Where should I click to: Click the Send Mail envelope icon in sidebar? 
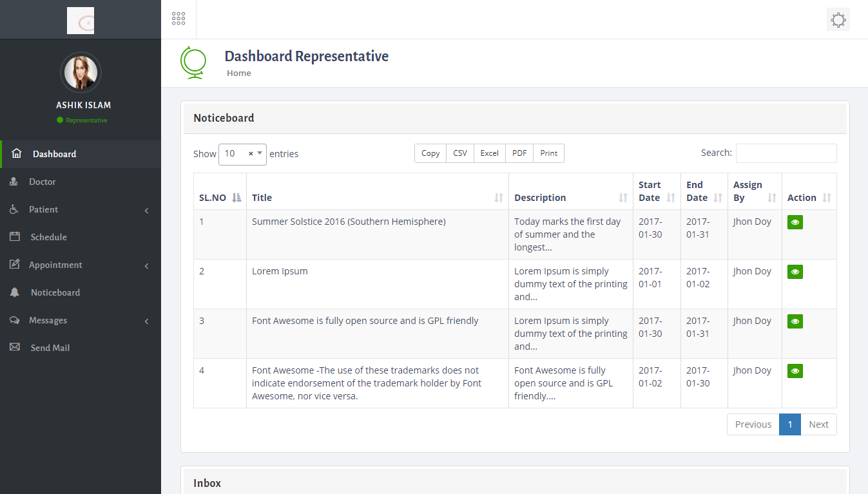click(14, 348)
